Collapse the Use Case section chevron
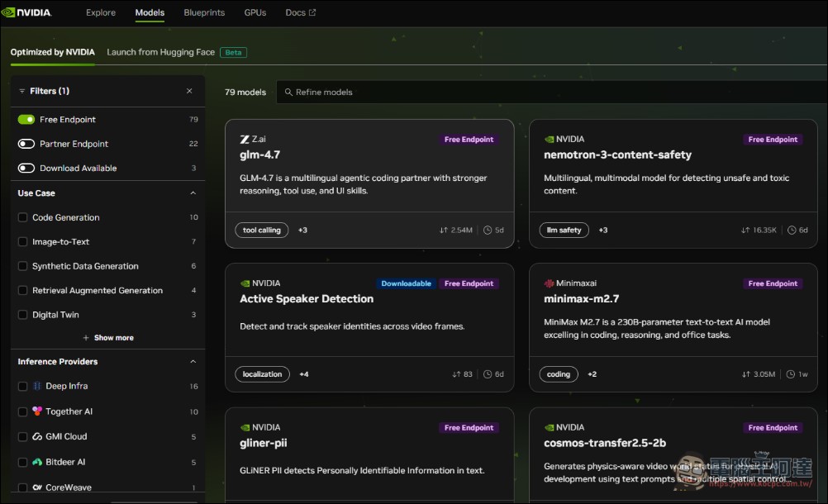Viewport: 828px width, 504px height. pyautogui.click(x=193, y=193)
